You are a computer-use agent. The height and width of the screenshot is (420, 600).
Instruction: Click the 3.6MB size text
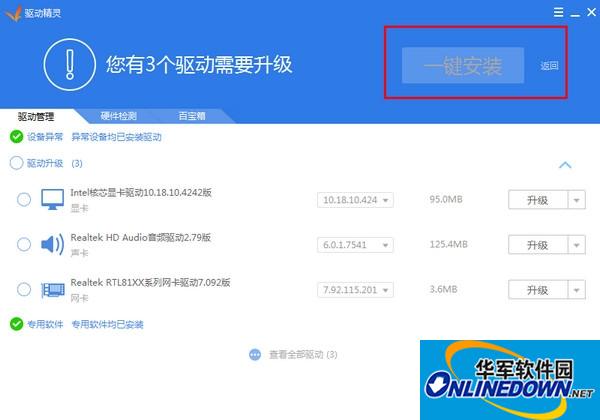tap(443, 289)
